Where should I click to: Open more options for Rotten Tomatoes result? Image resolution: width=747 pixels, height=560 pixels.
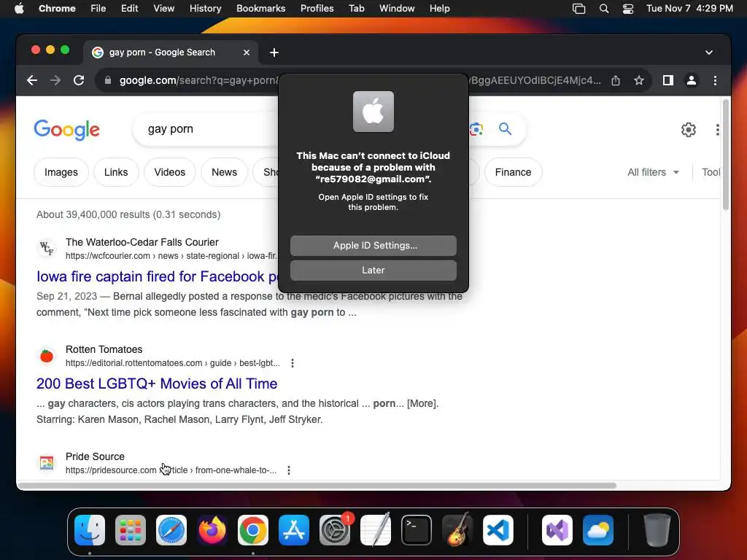coord(292,363)
